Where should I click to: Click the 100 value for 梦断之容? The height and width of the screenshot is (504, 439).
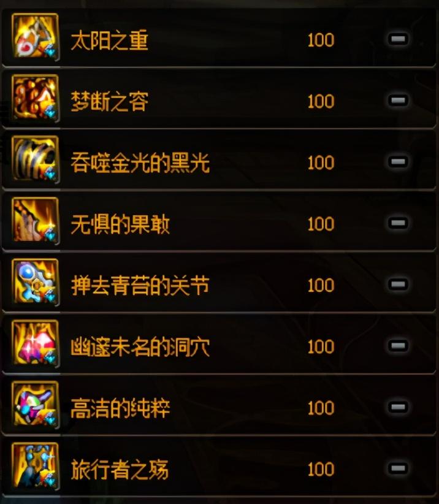point(321,101)
